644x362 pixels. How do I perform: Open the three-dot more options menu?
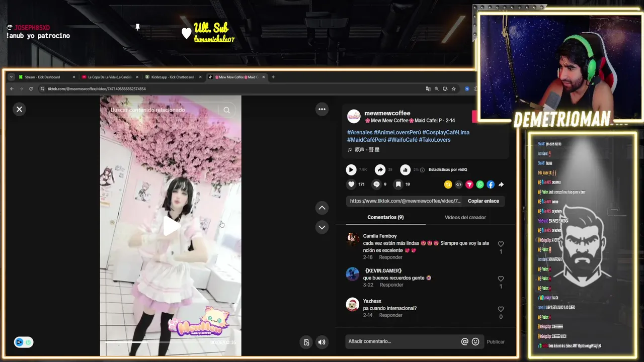point(322,109)
